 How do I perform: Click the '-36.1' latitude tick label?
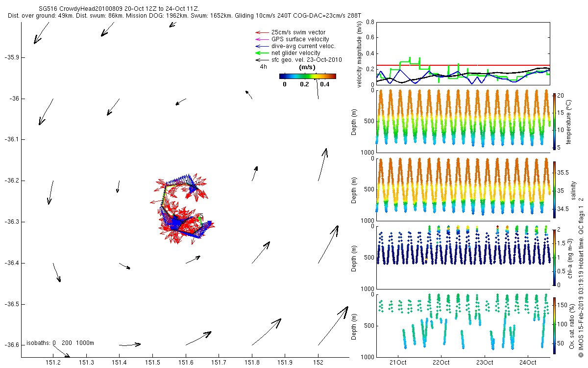pyautogui.click(x=11, y=140)
